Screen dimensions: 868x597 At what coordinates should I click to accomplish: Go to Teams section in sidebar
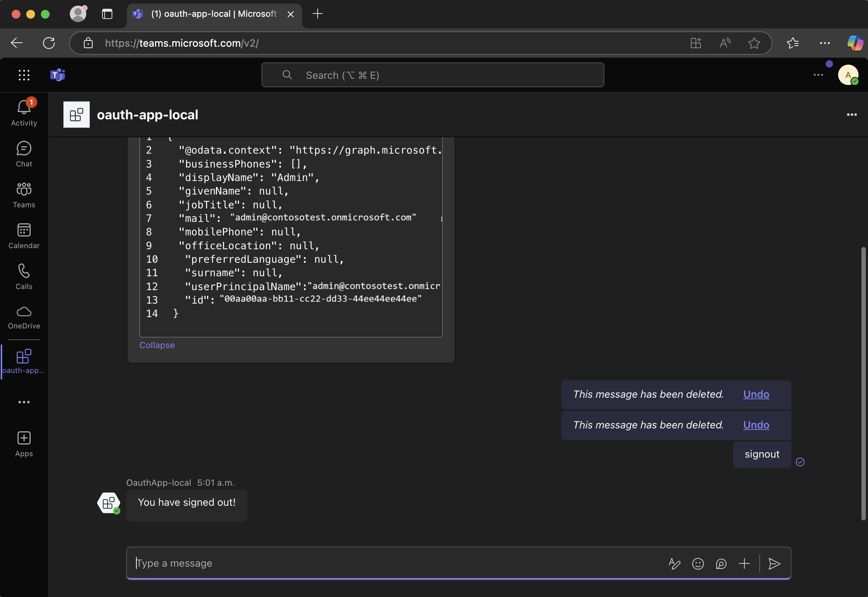pos(24,194)
